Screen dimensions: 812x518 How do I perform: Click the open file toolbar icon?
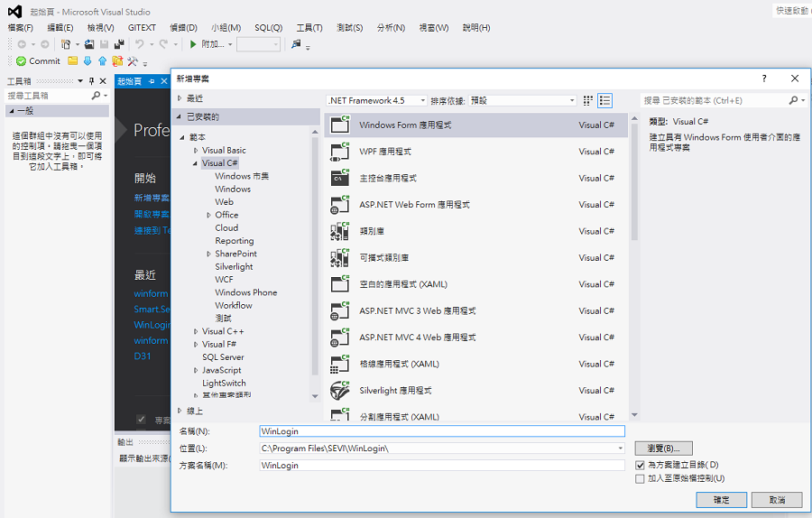(89, 44)
